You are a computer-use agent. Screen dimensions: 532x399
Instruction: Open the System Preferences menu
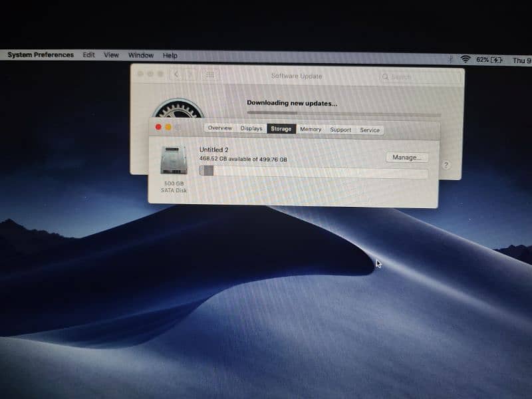[41, 55]
